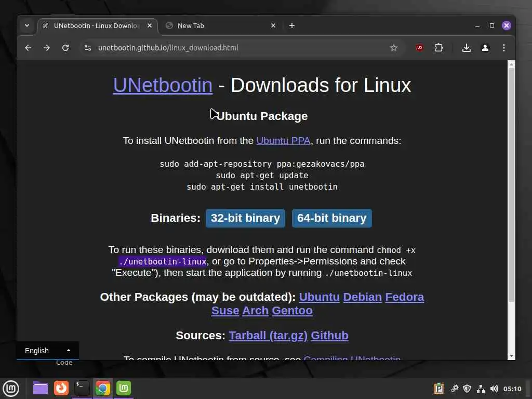532x399 pixels.
Task: Open the tab search dropdown arrow
Action: click(x=27, y=25)
